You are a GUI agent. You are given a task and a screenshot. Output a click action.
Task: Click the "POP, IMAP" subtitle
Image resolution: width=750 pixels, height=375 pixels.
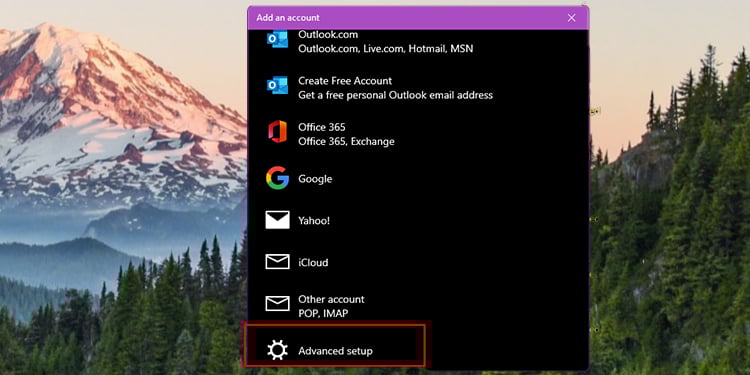coord(323,314)
